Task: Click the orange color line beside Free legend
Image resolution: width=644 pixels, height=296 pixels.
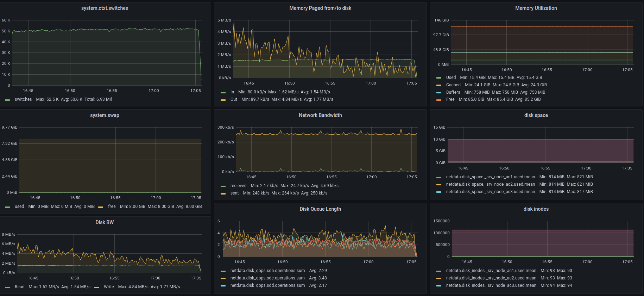Action: [x=438, y=100]
